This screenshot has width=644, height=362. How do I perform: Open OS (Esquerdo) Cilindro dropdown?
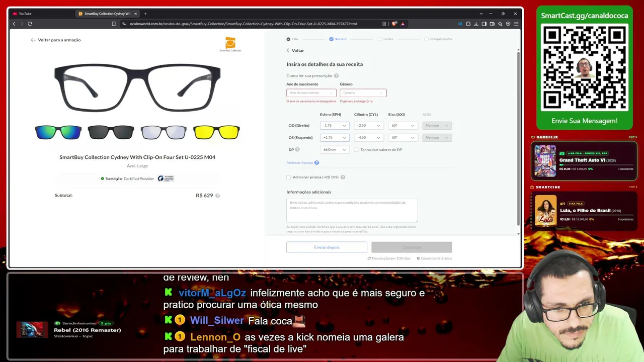click(369, 138)
